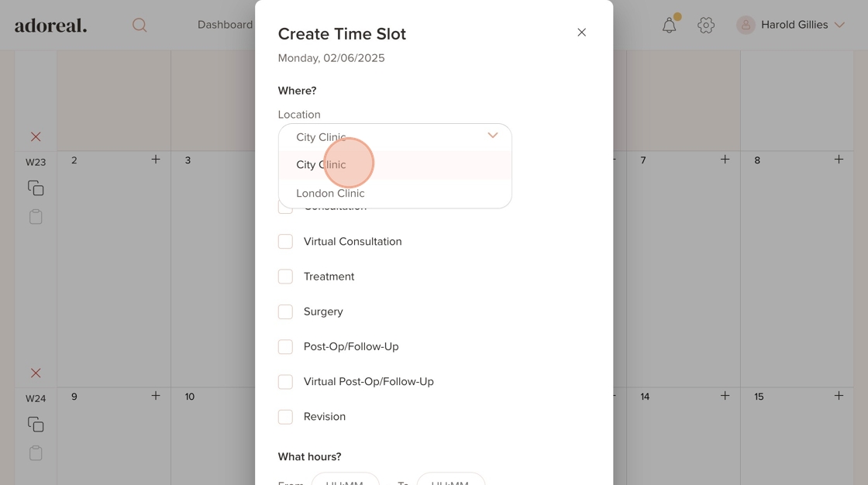
Task: Go to the Dashboard menu item
Action: (x=225, y=25)
